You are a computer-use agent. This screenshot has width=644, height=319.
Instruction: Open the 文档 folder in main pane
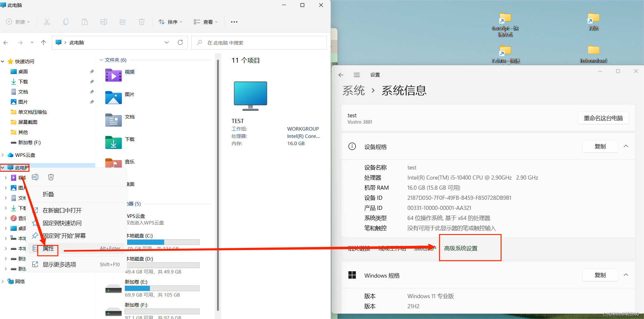pyautogui.click(x=113, y=120)
